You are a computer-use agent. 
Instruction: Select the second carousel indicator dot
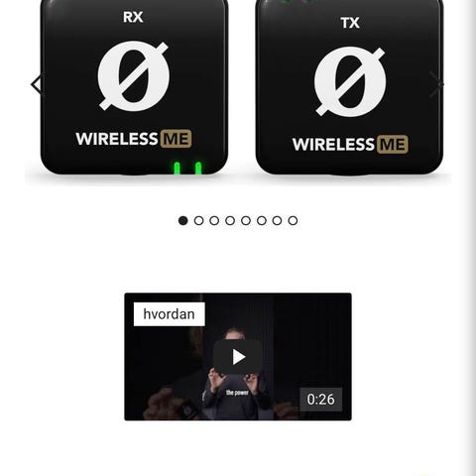(x=198, y=220)
